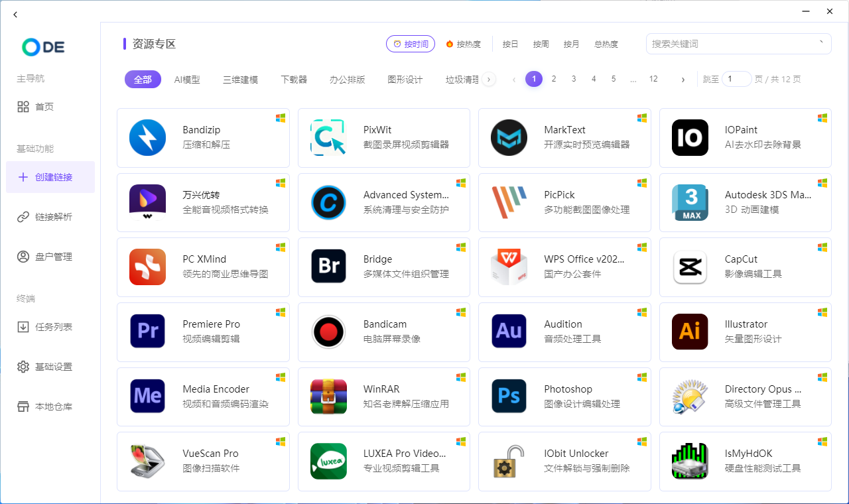The height and width of the screenshot is (504, 849).
Task: Click the 跳至 page number input
Action: 737,80
